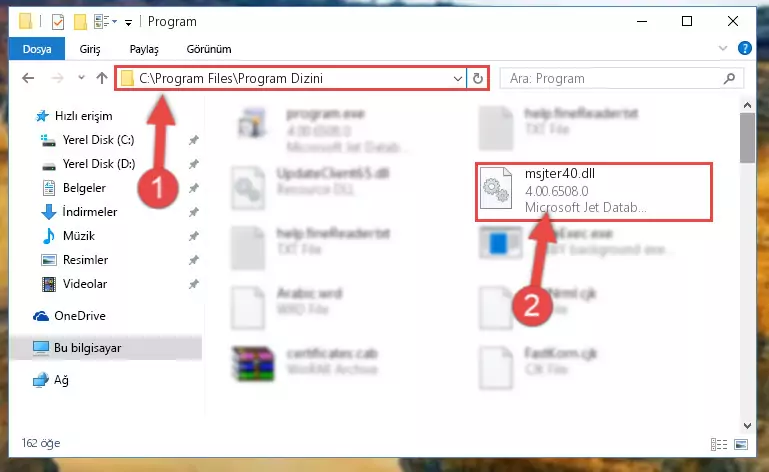The height and width of the screenshot is (472, 769).
Task: Expand the address bar history dropdown
Action: 458,79
